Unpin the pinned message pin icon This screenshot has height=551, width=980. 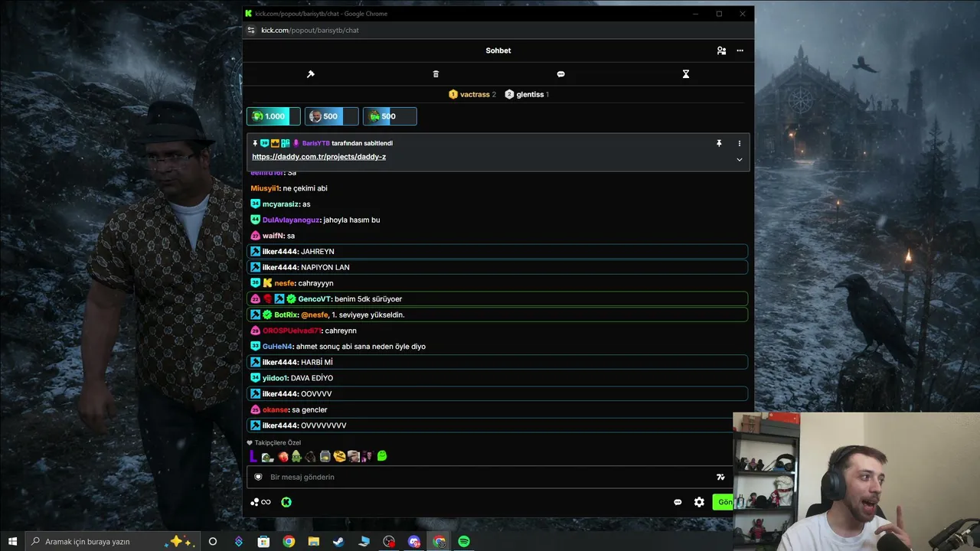click(719, 143)
